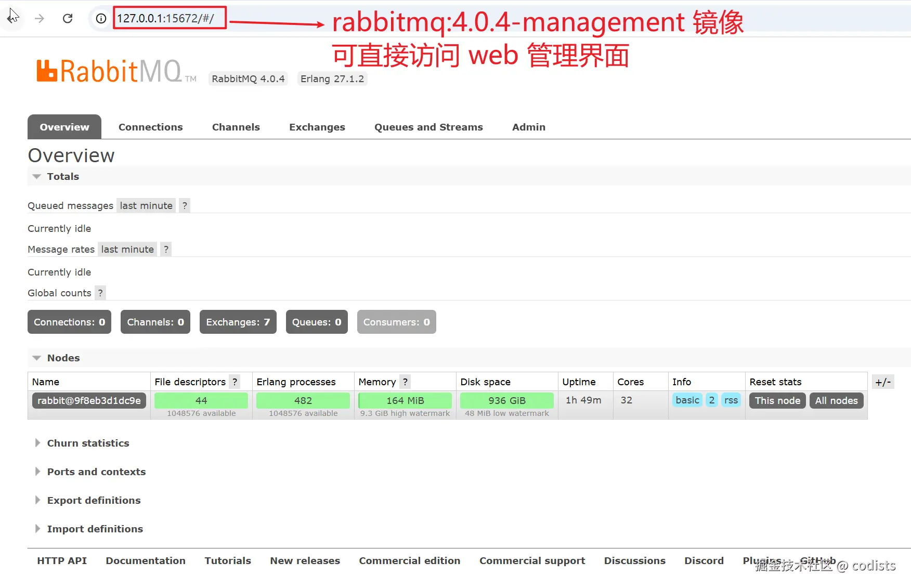This screenshot has width=911, height=588.
Task: Open help for File descriptors column
Action: coord(235,382)
